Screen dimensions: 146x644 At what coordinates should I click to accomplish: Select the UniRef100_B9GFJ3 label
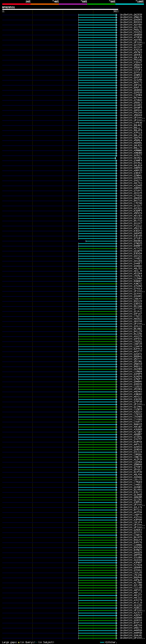pos(131,87)
